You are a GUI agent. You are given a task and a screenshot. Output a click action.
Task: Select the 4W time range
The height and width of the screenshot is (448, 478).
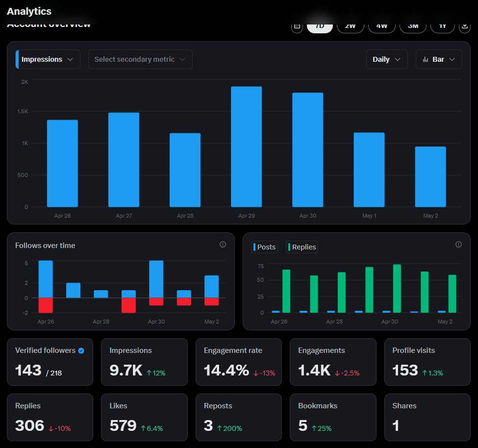click(x=382, y=27)
